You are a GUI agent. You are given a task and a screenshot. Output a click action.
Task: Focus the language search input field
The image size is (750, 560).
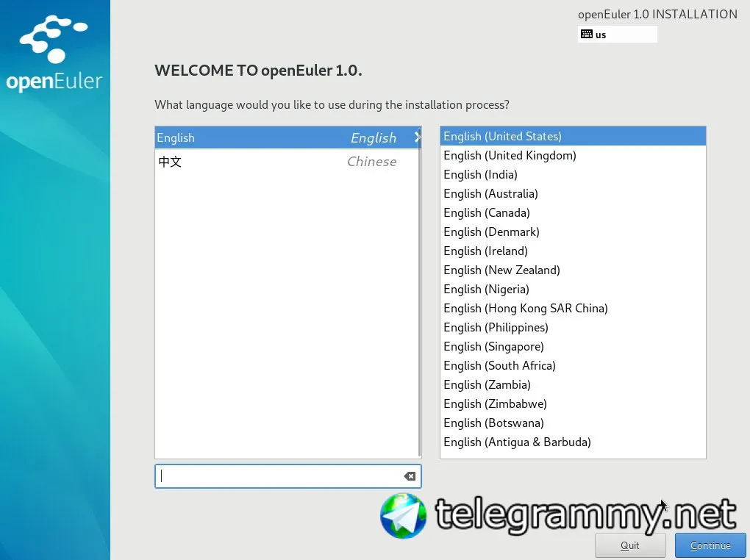coord(287,475)
